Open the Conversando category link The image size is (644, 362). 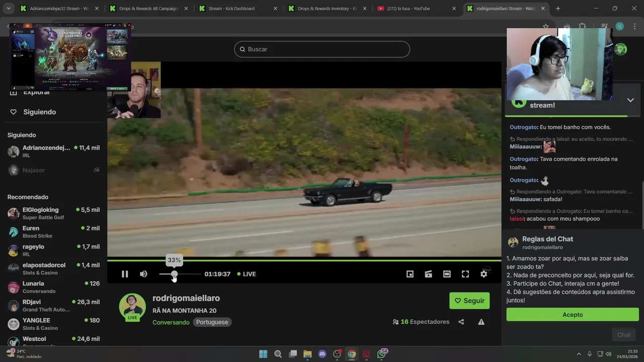(171, 322)
